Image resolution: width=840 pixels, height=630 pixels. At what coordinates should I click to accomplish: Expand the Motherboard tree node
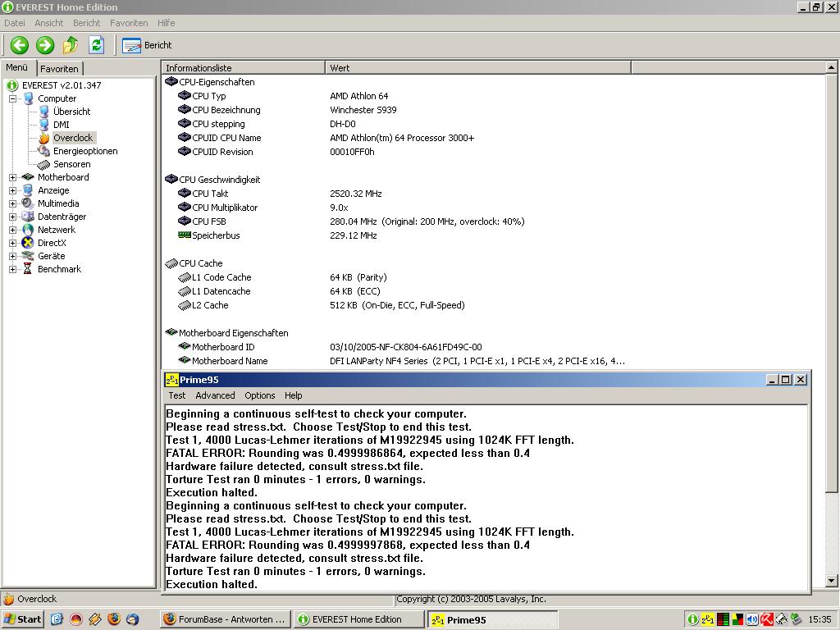pos(12,177)
